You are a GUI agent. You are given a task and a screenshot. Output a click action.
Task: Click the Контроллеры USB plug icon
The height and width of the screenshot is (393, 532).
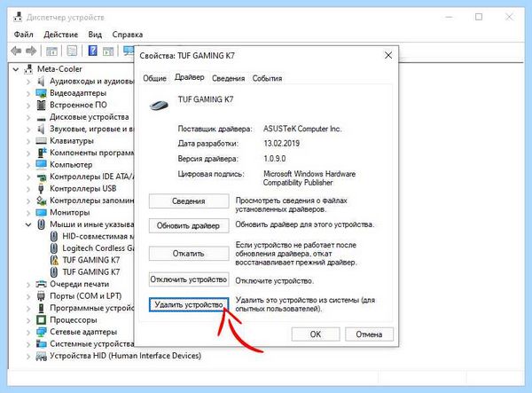41,188
